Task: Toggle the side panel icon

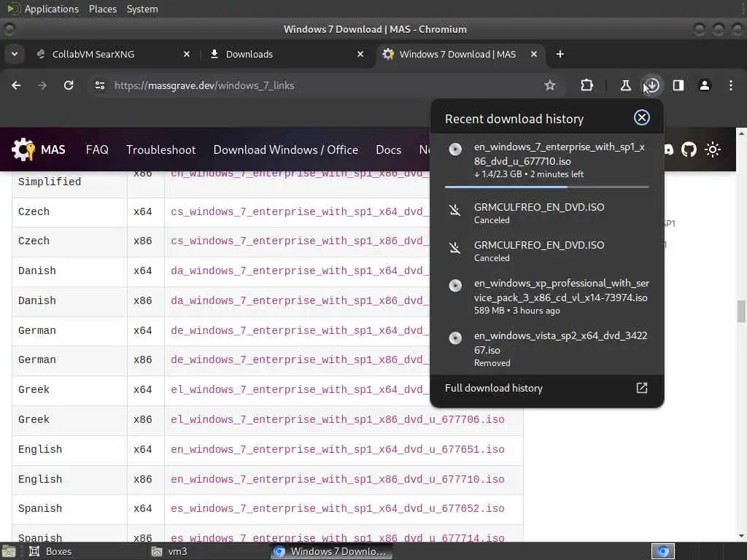Action: 678,86
